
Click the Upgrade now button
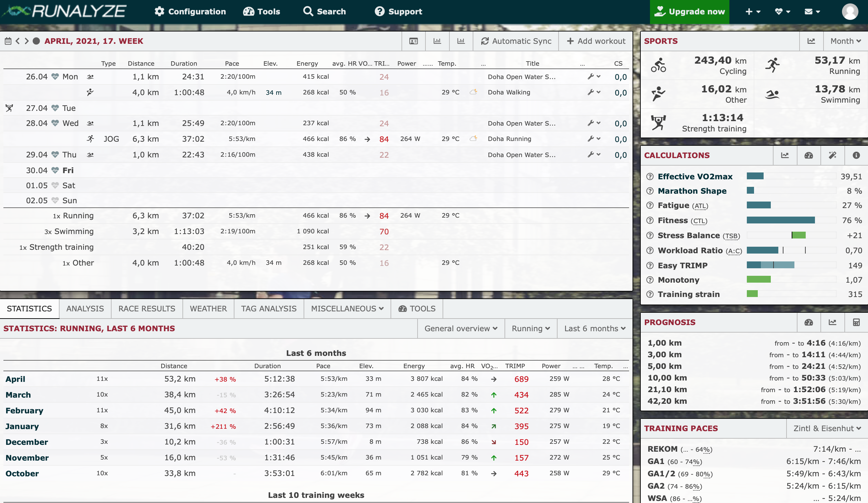(689, 12)
